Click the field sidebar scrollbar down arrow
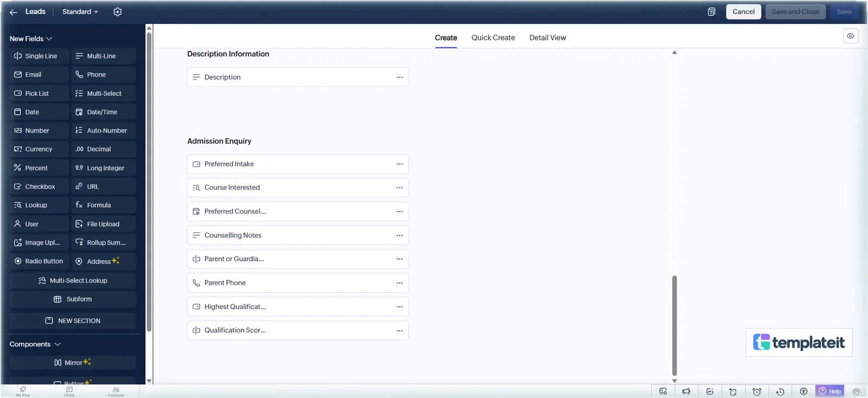The width and height of the screenshot is (868, 398). pos(149,381)
